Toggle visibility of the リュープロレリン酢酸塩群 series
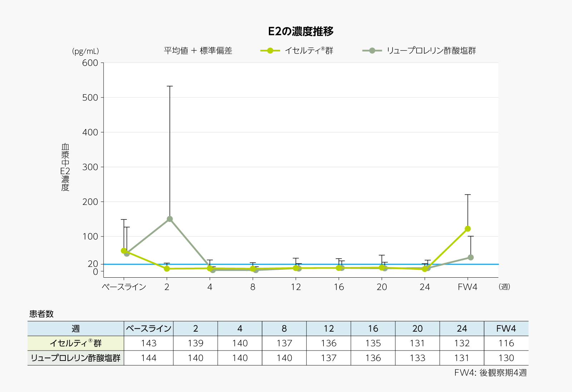The height and width of the screenshot is (392, 572). click(433, 50)
